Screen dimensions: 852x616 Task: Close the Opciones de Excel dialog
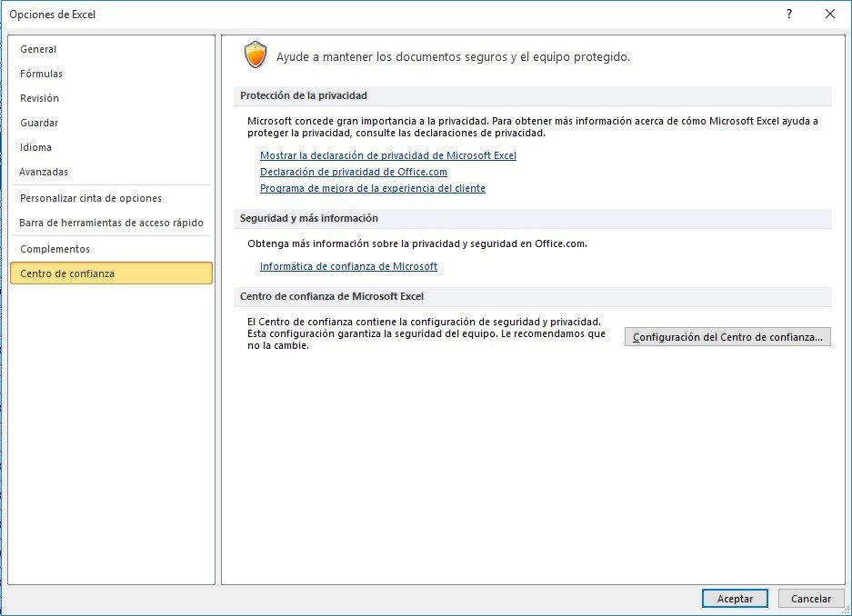[829, 15]
